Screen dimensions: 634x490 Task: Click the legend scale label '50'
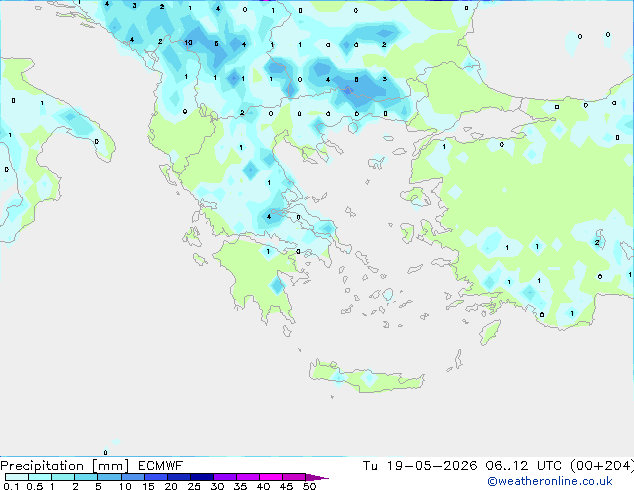pyautogui.click(x=310, y=486)
